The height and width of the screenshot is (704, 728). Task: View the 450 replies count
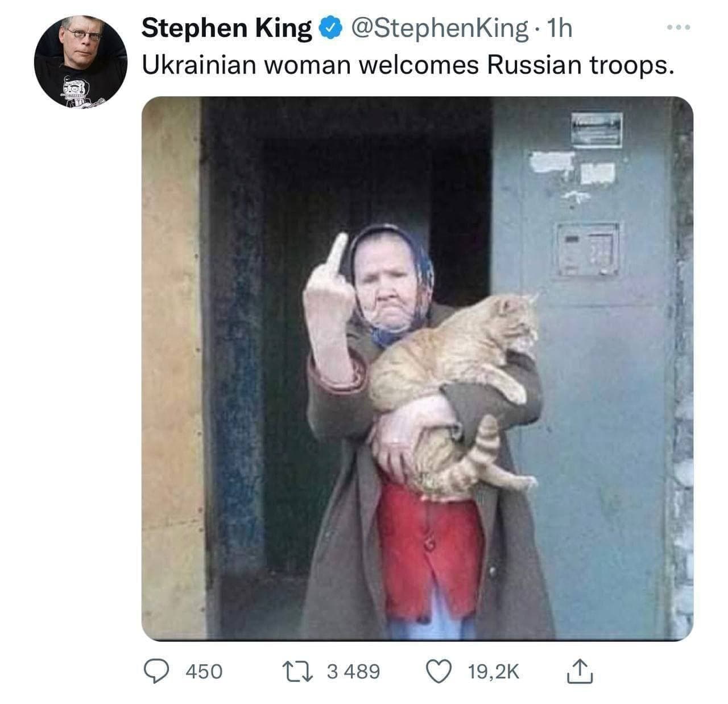[204, 672]
